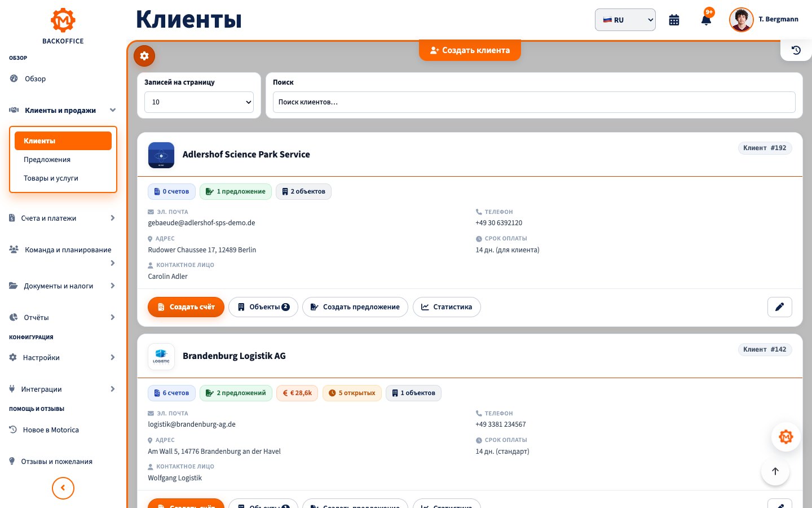The image size is (812, 508).
Task: Expand Отчёты section
Action: pyautogui.click(x=63, y=317)
